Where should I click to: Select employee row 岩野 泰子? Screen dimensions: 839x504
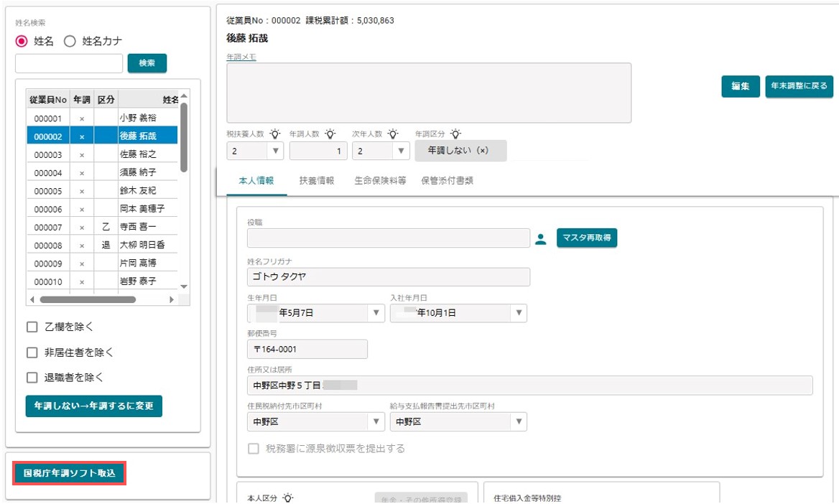[x=102, y=282]
